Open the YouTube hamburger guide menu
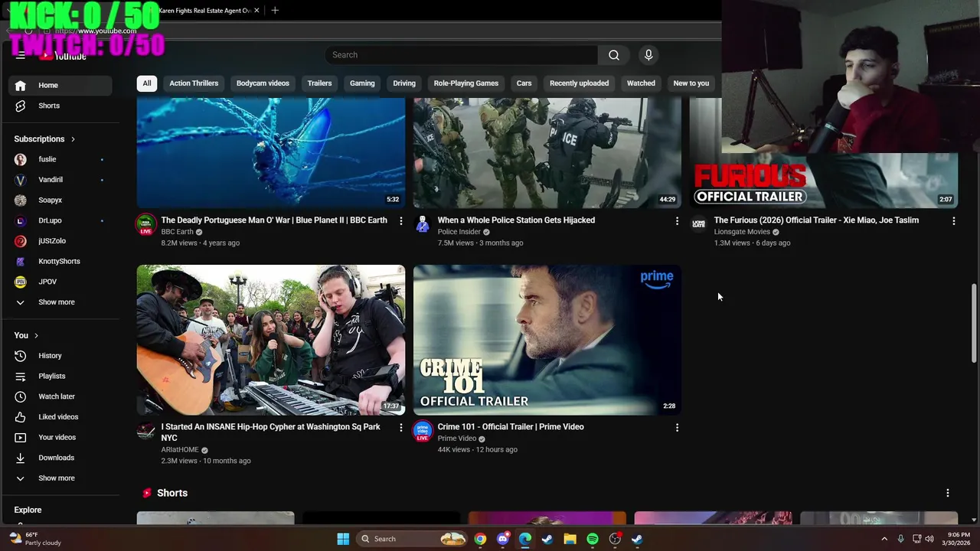 21,55
